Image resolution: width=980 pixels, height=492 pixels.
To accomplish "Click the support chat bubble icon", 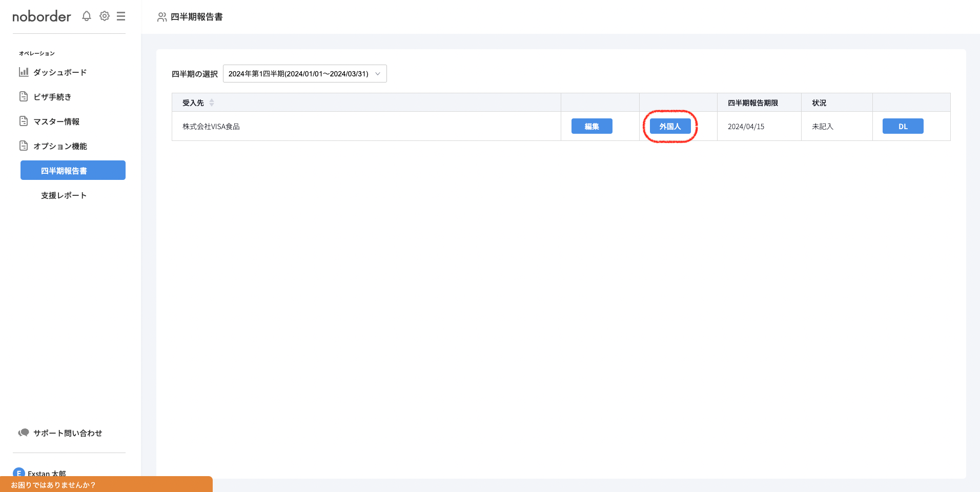I will pyautogui.click(x=24, y=433).
